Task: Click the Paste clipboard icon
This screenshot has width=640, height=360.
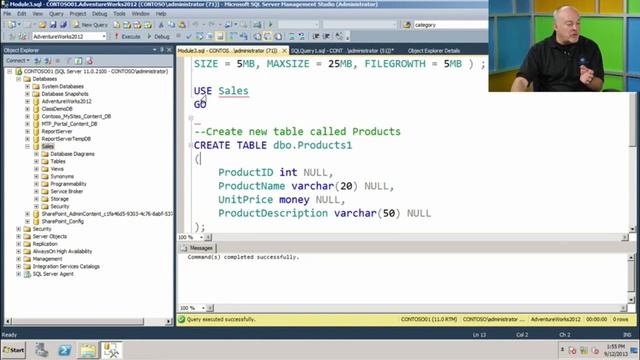Action: (182, 25)
